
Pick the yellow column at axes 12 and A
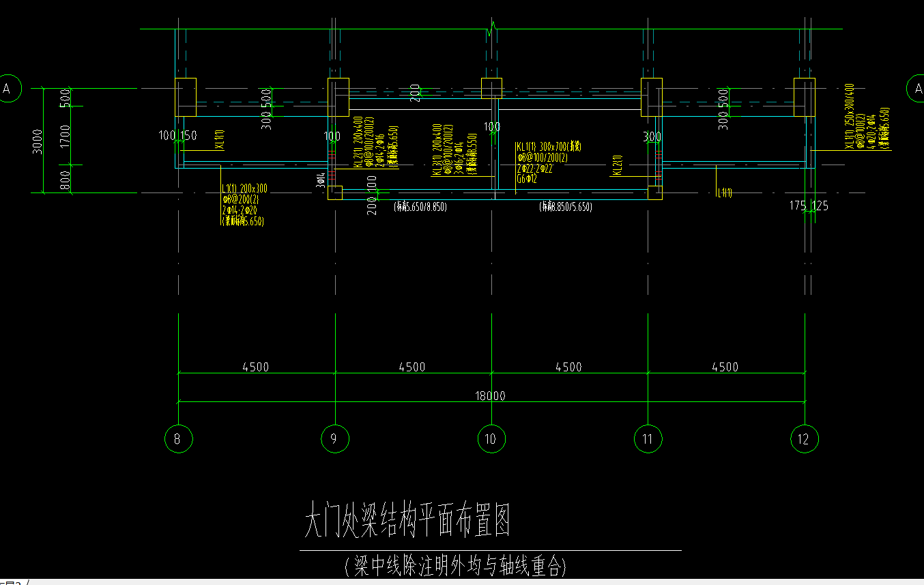coord(805,98)
